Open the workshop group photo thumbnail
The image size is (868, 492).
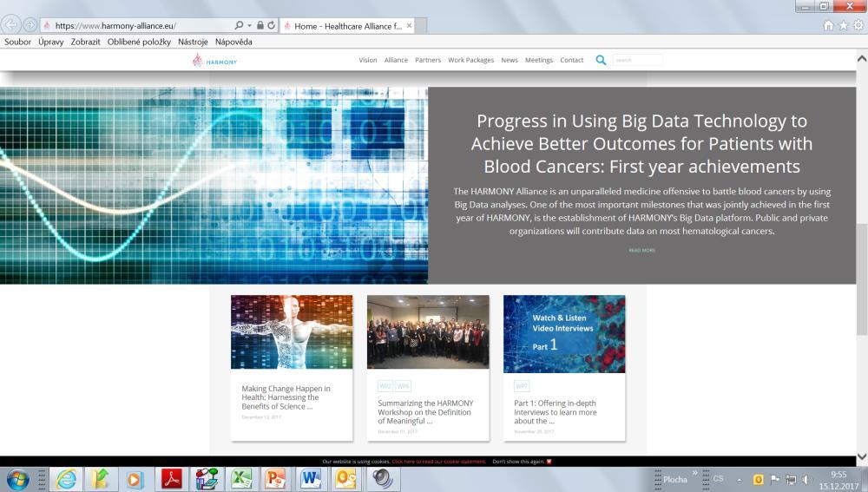428,331
